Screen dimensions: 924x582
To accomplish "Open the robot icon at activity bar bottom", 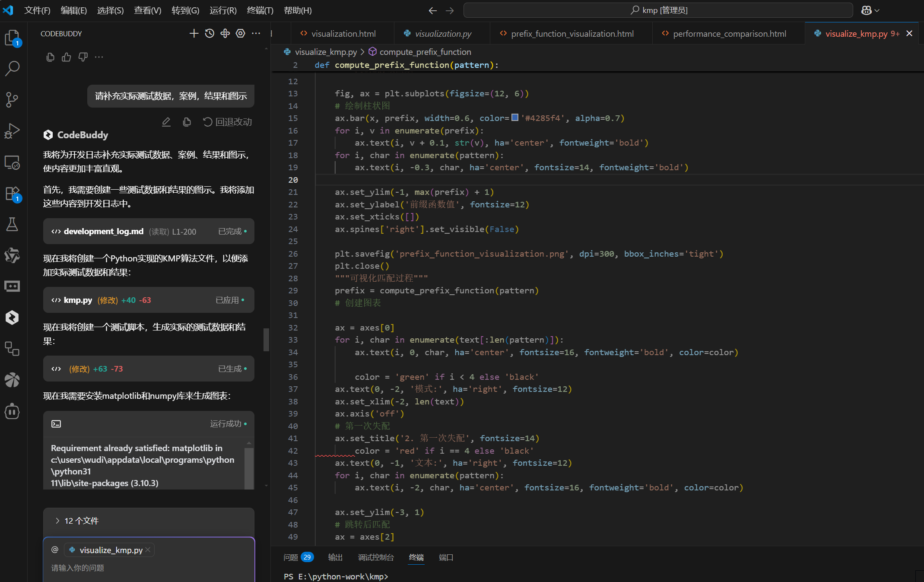I will pos(13,411).
